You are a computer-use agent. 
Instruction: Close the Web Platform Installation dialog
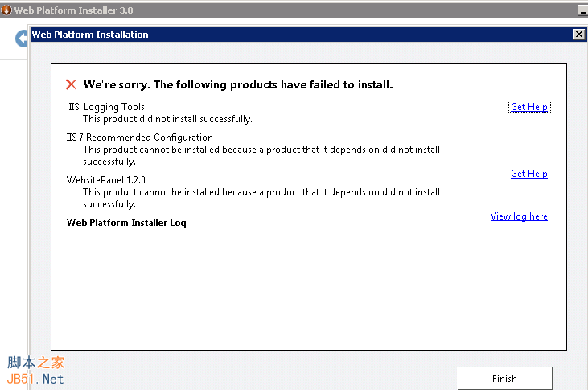click(578, 35)
